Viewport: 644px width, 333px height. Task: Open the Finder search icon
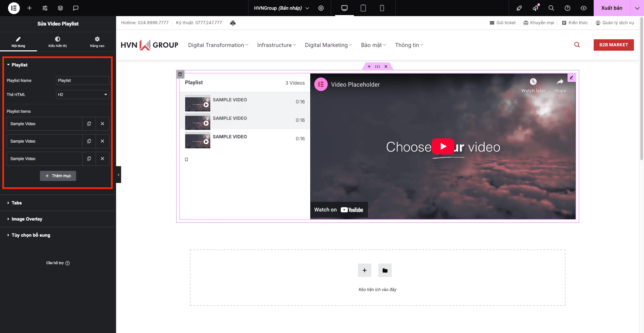click(551, 8)
